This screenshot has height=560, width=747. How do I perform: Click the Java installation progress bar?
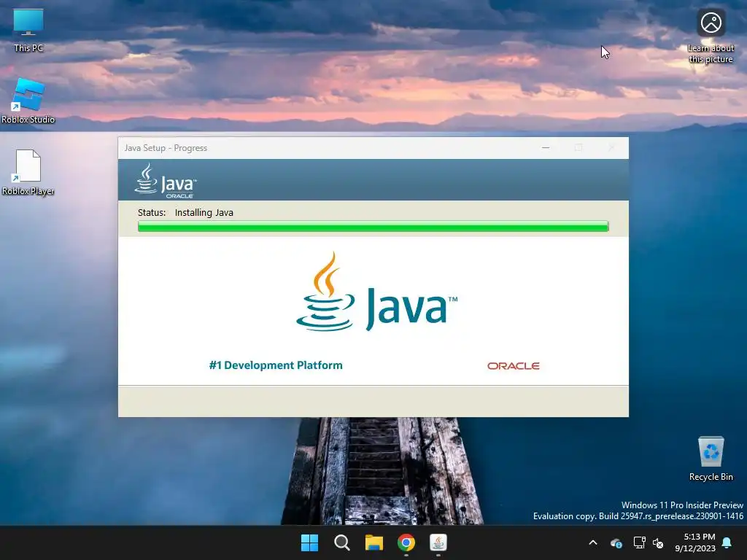373,226
